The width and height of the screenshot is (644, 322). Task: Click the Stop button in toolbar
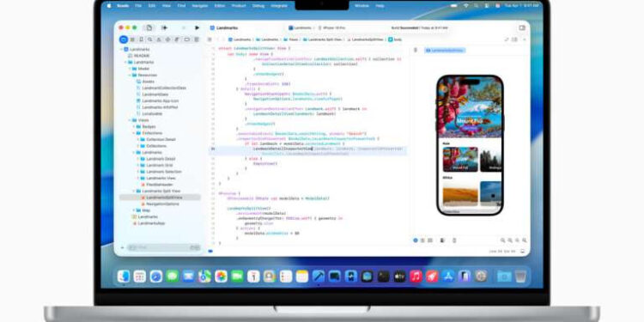pos(183,27)
